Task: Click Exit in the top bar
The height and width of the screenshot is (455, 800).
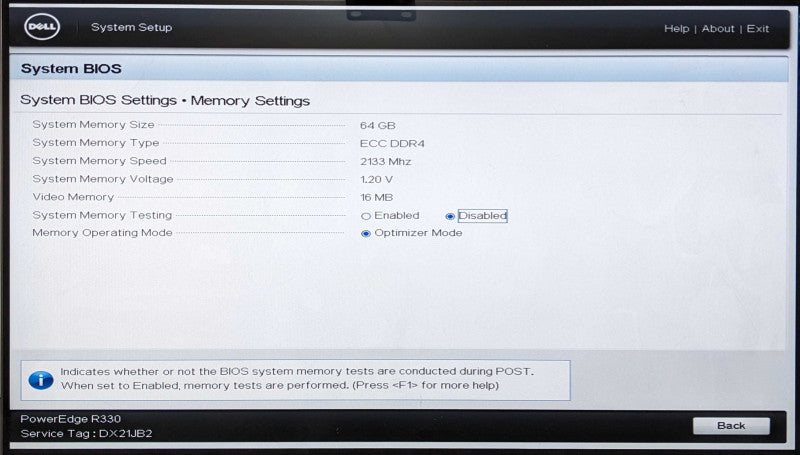Action: click(x=758, y=29)
